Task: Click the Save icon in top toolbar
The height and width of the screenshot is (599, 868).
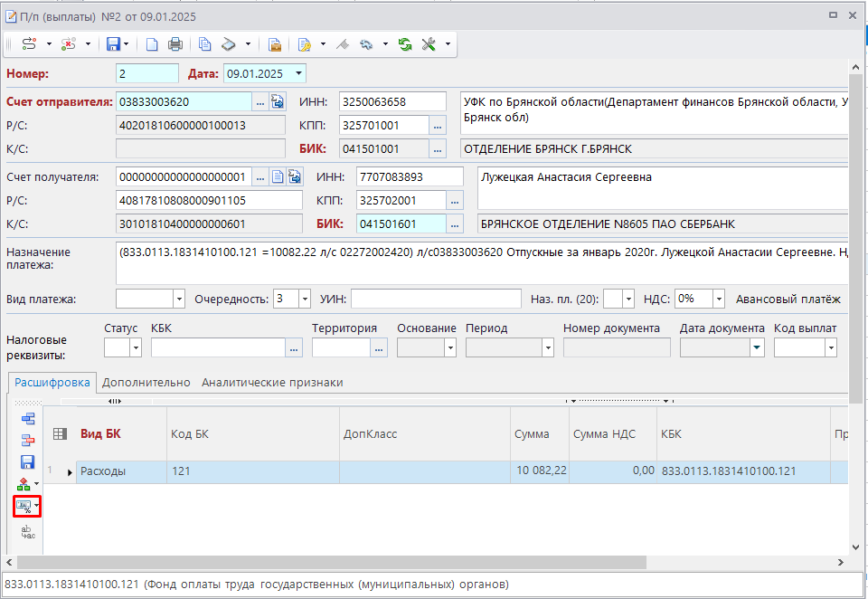Action: [113, 43]
